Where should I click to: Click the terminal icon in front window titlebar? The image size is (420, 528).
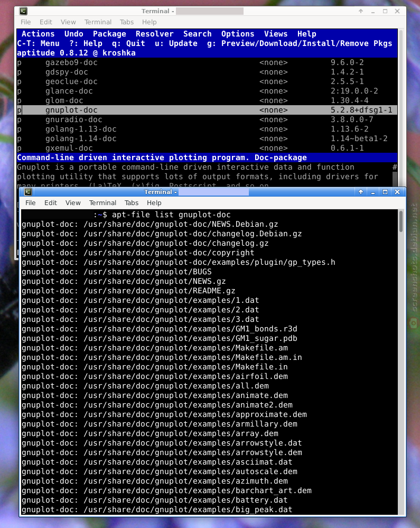pos(29,192)
